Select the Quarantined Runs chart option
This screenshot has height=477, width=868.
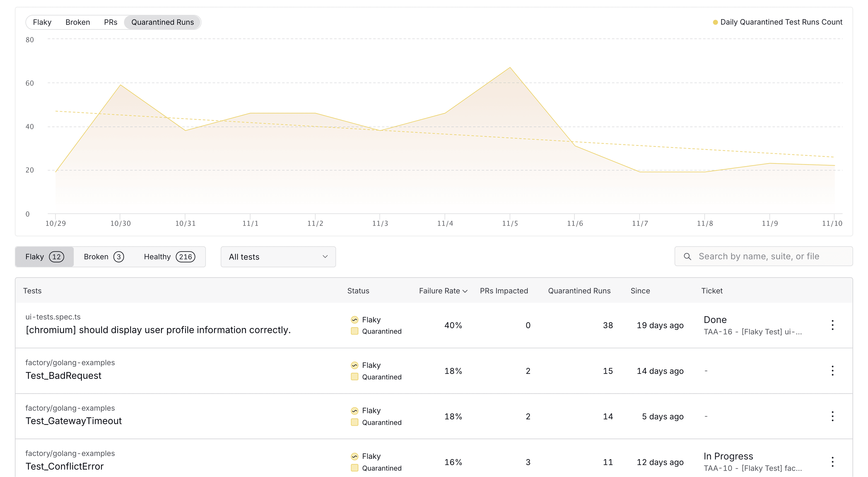click(x=163, y=22)
